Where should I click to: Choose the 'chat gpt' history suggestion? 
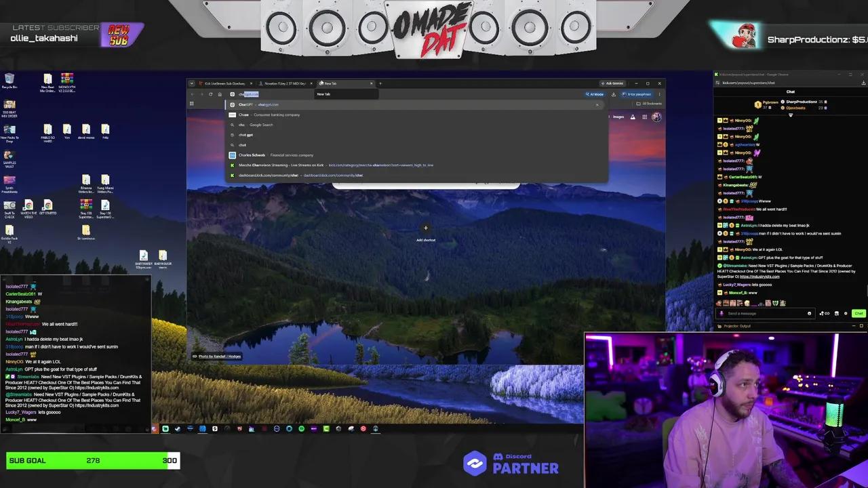pyautogui.click(x=415, y=135)
